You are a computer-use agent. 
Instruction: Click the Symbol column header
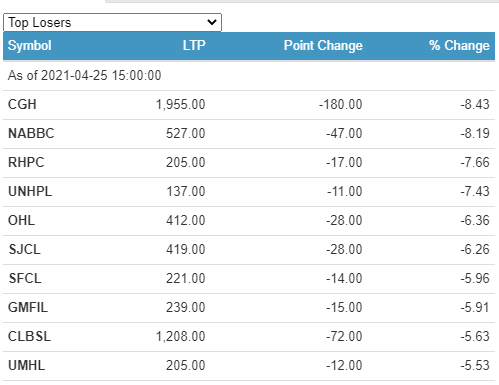pos(30,46)
